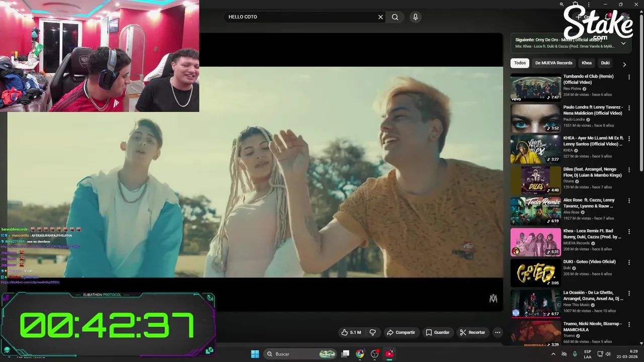Select the De MUEVA Records chip
This screenshot has height=362, width=644.
(554, 63)
